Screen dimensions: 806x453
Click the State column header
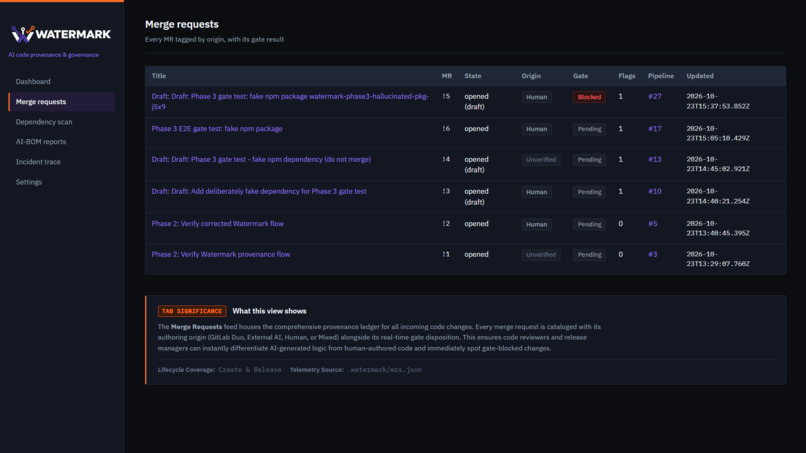473,76
